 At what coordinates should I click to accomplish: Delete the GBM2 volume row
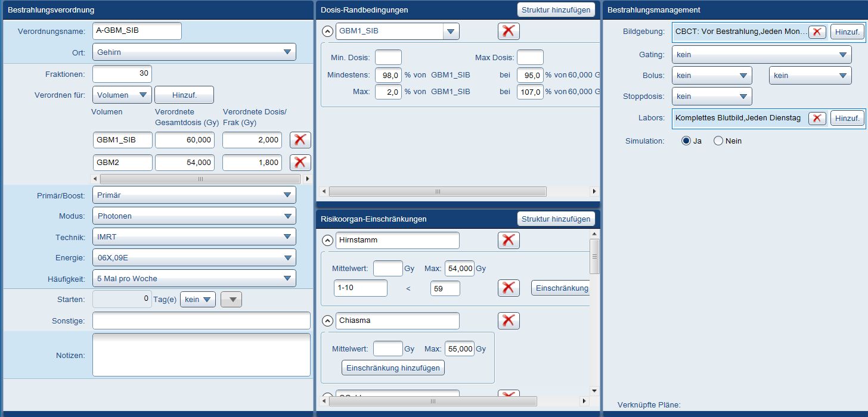pyautogui.click(x=300, y=163)
